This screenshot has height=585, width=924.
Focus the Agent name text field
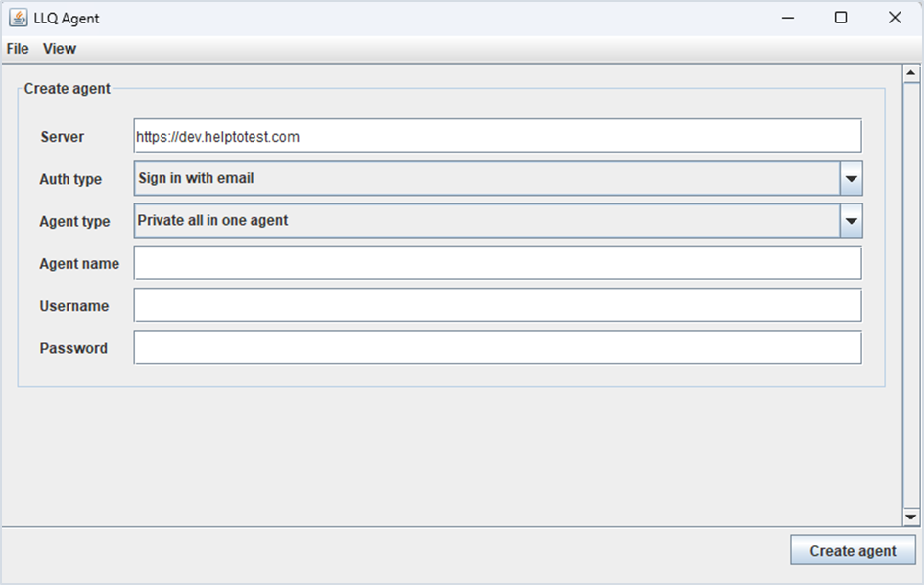[497, 263]
